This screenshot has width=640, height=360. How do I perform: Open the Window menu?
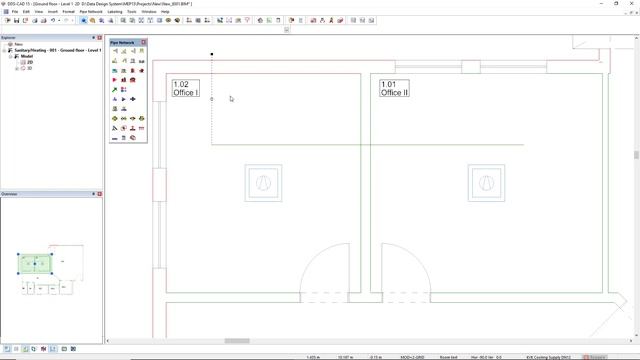point(149,12)
